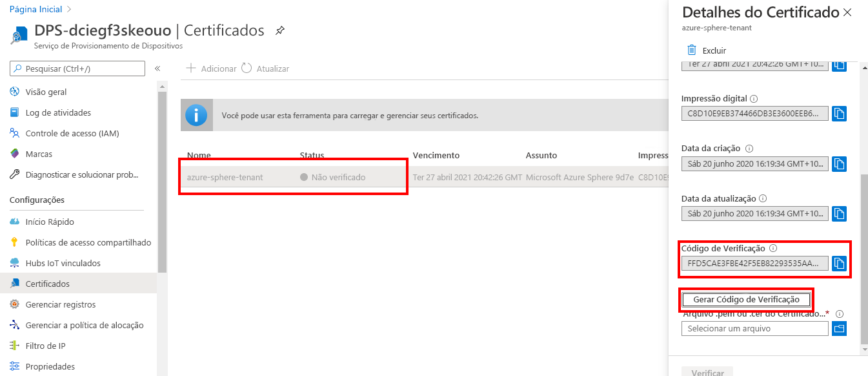Collapse the sidebar with the double chevron
Viewport: 868px width, 376px height.
[x=157, y=68]
